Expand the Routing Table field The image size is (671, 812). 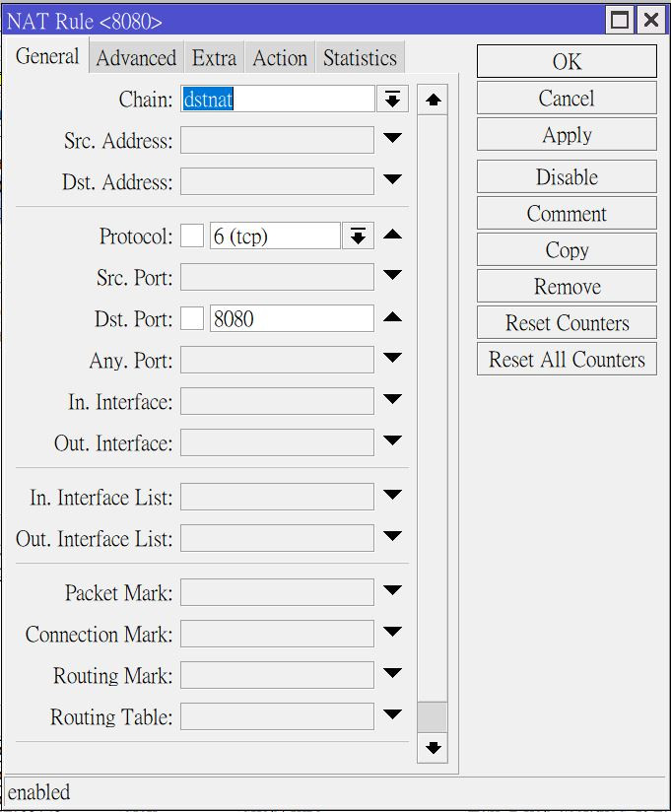click(x=392, y=714)
